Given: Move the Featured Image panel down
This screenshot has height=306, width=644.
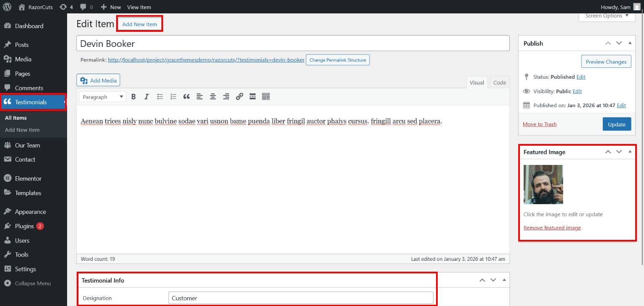Looking at the screenshot, I should [x=619, y=152].
